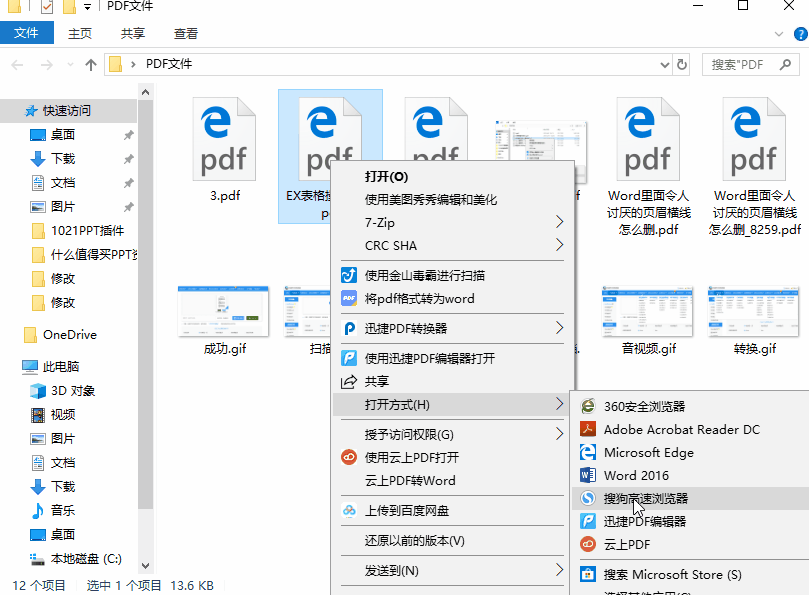This screenshot has width=809, height=595.
Task: Select the 转换.gif thumbnail
Action: click(754, 311)
